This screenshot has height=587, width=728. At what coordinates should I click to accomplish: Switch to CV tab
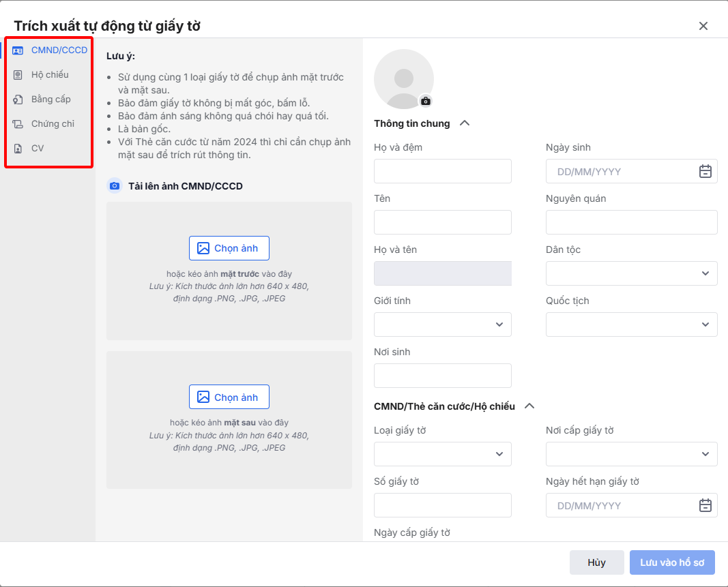pos(50,149)
